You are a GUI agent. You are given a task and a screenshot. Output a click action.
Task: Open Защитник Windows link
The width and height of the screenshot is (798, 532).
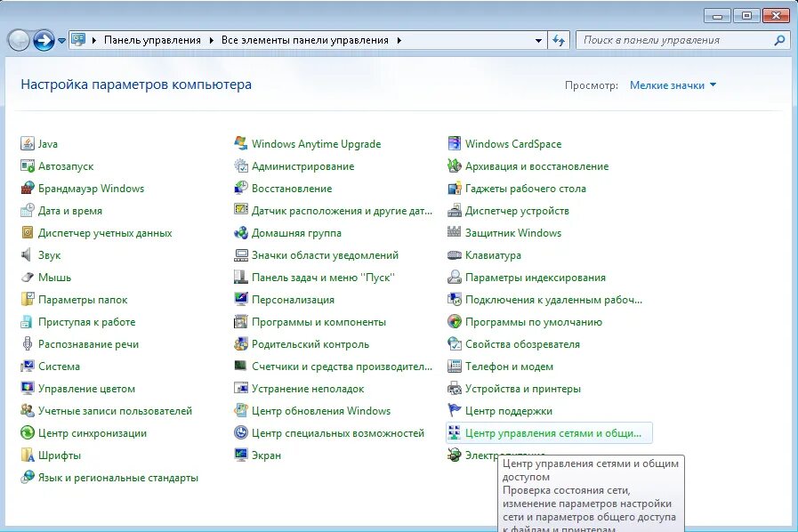coord(513,233)
